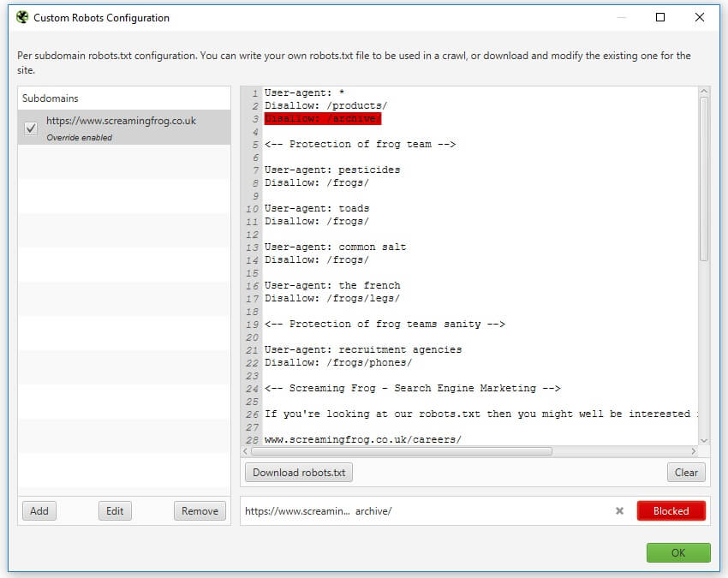Click the red highlighted Disallow: /archive line
Screen dimensions: 728x578
(x=323, y=118)
